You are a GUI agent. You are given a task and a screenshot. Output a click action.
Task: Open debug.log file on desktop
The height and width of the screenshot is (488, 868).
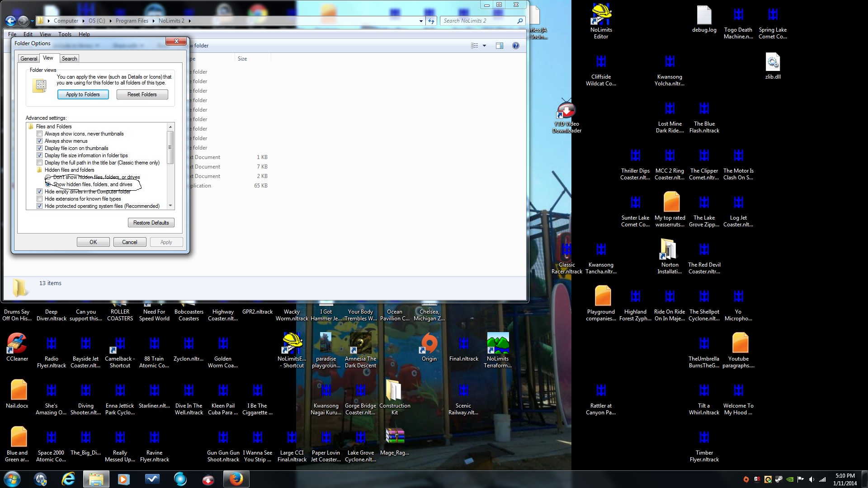[704, 19]
